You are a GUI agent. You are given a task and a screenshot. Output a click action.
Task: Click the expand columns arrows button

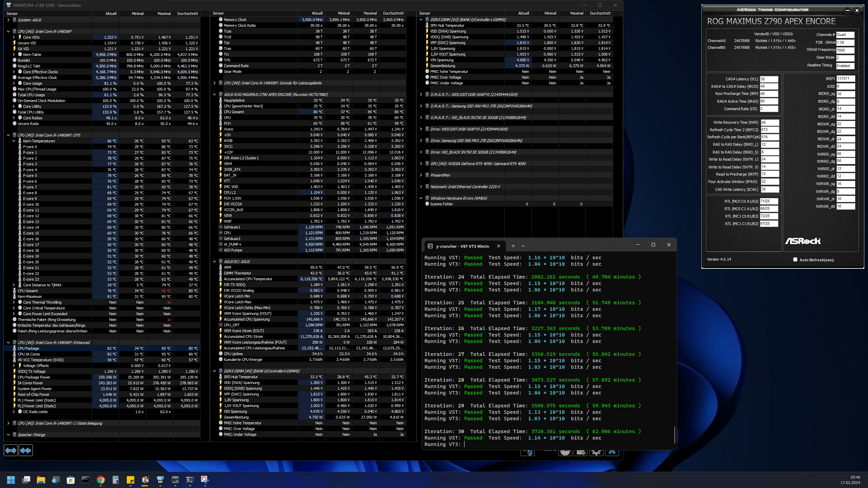coord(11,450)
